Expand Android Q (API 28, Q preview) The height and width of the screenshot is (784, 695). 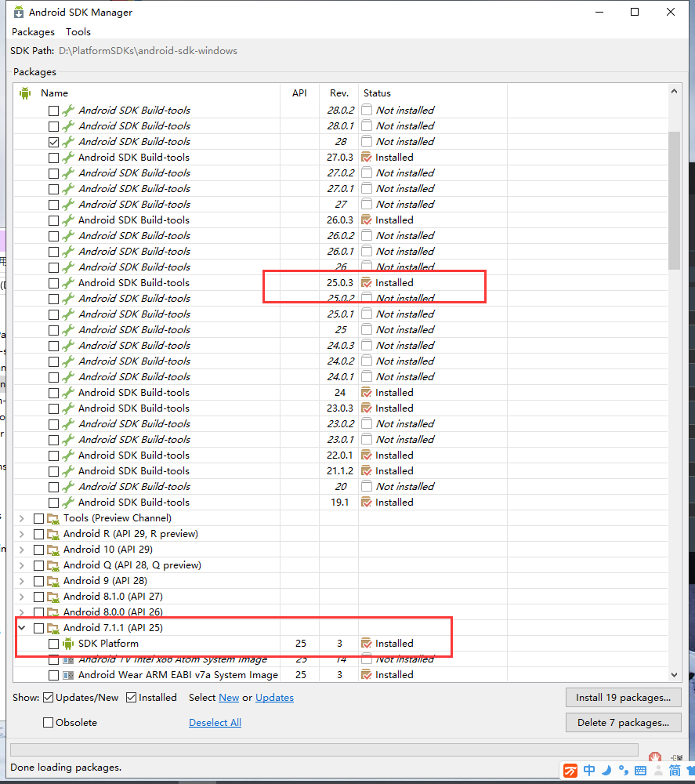[21, 565]
